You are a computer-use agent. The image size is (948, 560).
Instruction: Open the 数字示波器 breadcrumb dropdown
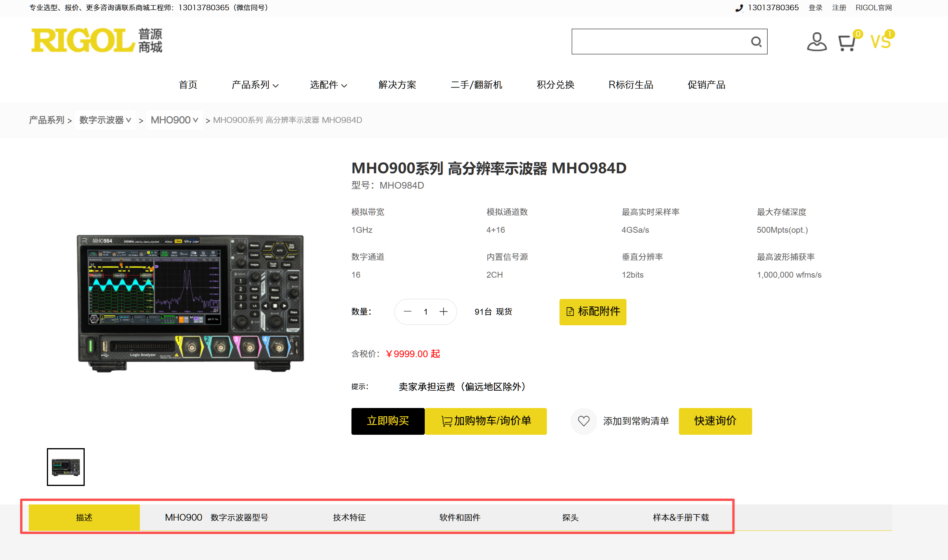point(105,120)
